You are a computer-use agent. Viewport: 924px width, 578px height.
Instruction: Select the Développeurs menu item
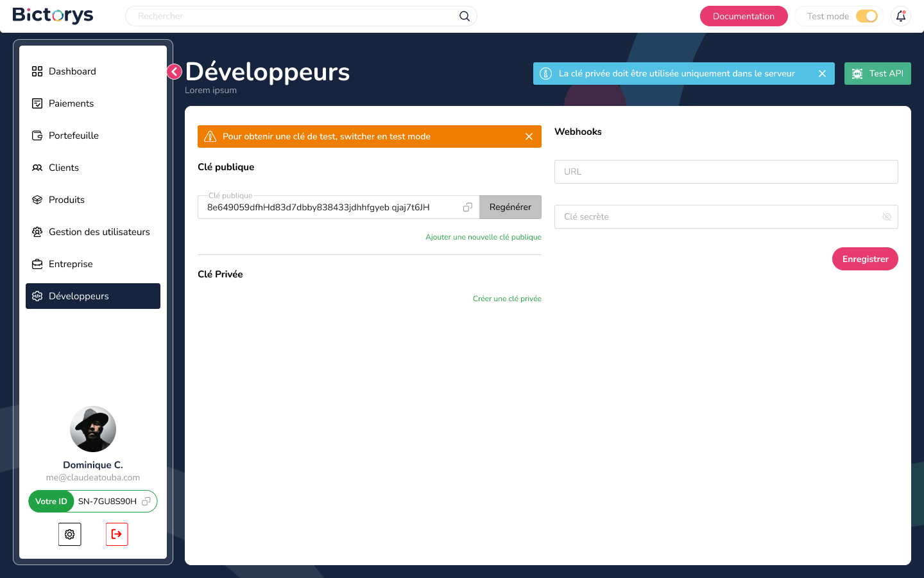point(93,296)
